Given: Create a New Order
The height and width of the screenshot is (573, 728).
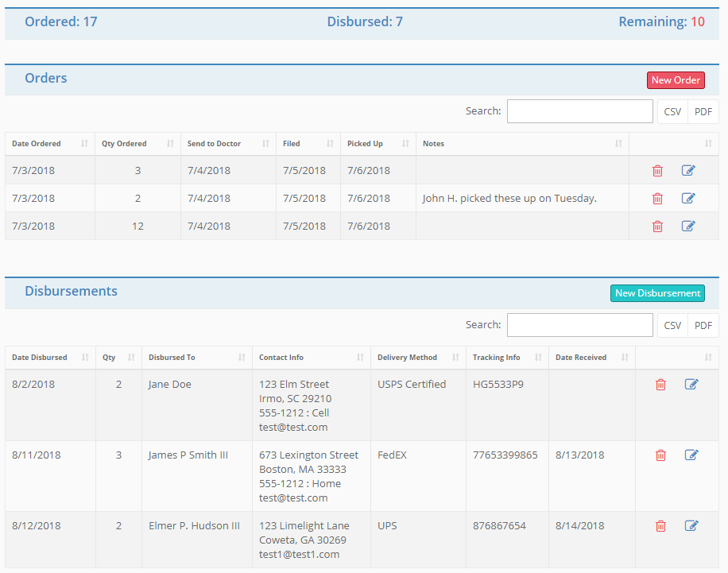Looking at the screenshot, I should [x=676, y=79].
